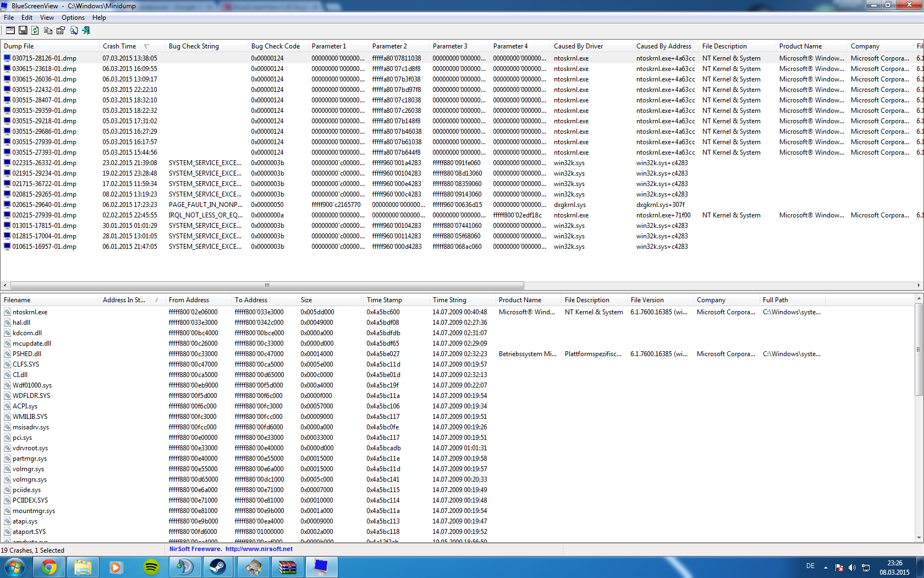
Task: Open TeamSpeak from the taskbar
Action: tap(184, 567)
